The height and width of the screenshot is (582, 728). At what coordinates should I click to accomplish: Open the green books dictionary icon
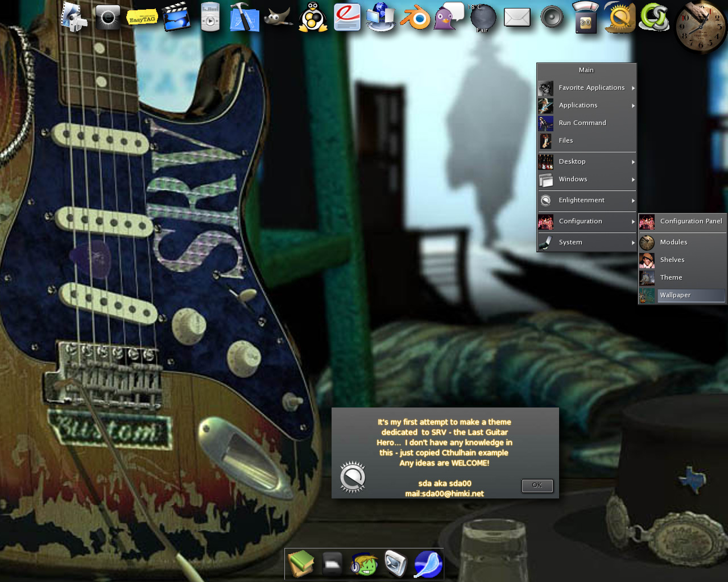pos(301,564)
